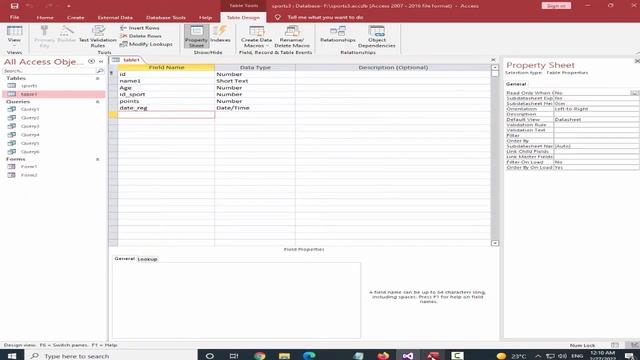
Task: Click Modify Lookups
Action: click(x=146, y=44)
